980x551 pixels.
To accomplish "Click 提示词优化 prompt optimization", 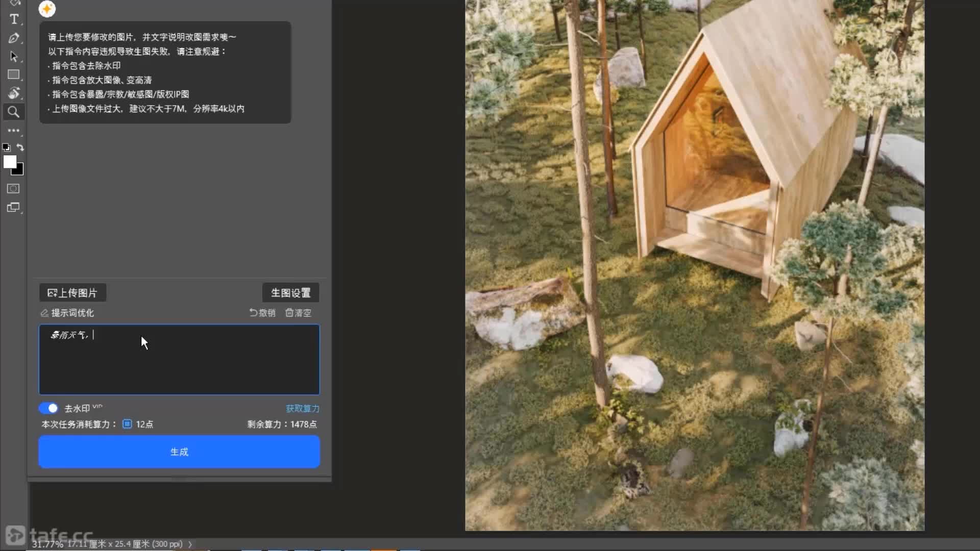I will 67,313.
